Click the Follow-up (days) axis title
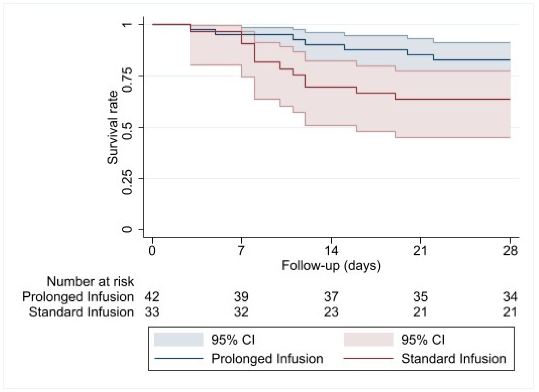Viewport: 539px width, 392px height. tap(331, 266)
